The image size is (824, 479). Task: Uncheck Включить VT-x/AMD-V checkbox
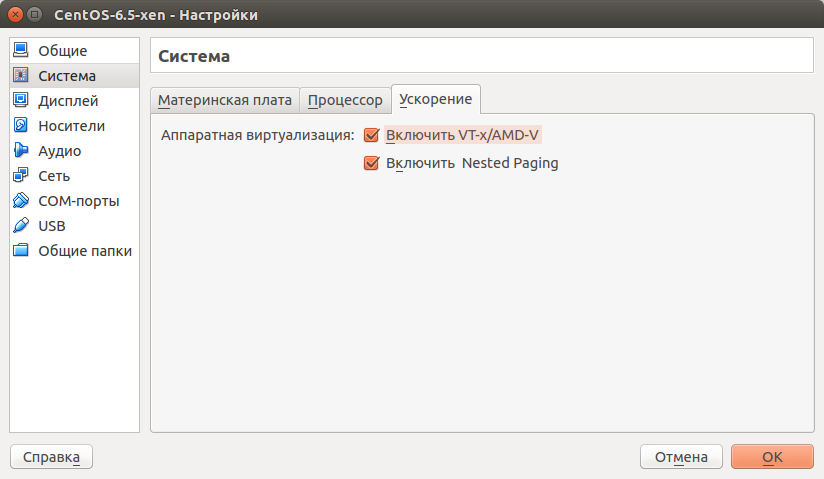372,135
